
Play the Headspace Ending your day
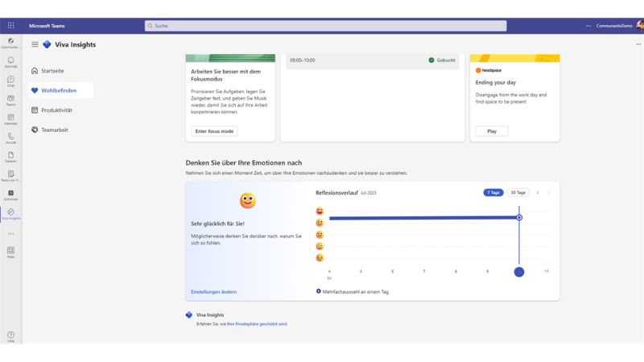tap(492, 131)
